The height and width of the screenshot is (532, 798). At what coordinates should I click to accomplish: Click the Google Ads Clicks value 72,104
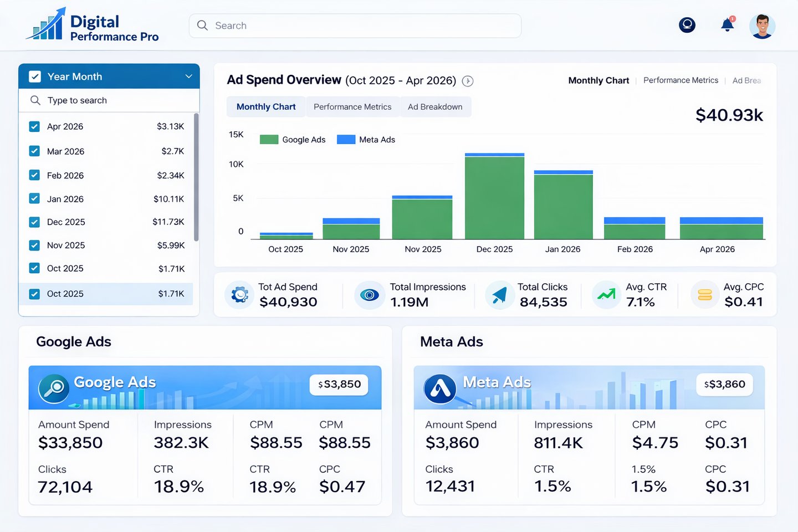pos(65,487)
